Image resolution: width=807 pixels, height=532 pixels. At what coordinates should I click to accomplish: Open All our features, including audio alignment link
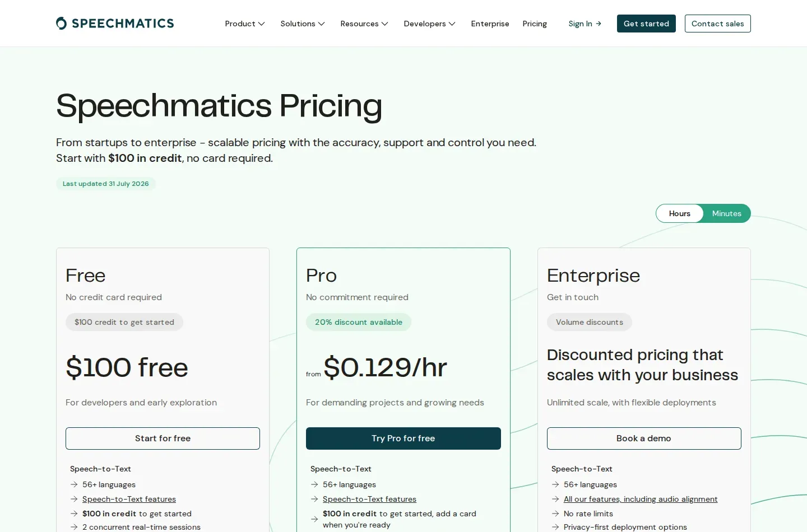click(x=641, y=499)
